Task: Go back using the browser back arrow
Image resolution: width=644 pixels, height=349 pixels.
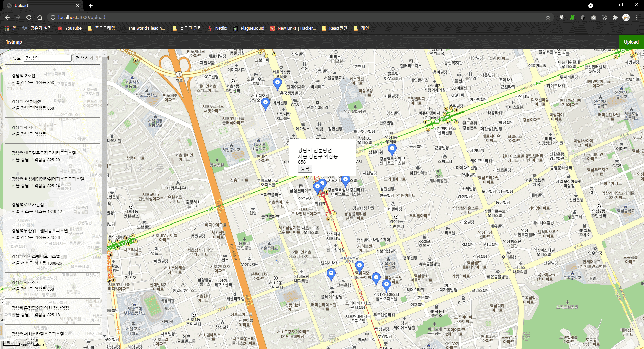Action: [7, 17]
